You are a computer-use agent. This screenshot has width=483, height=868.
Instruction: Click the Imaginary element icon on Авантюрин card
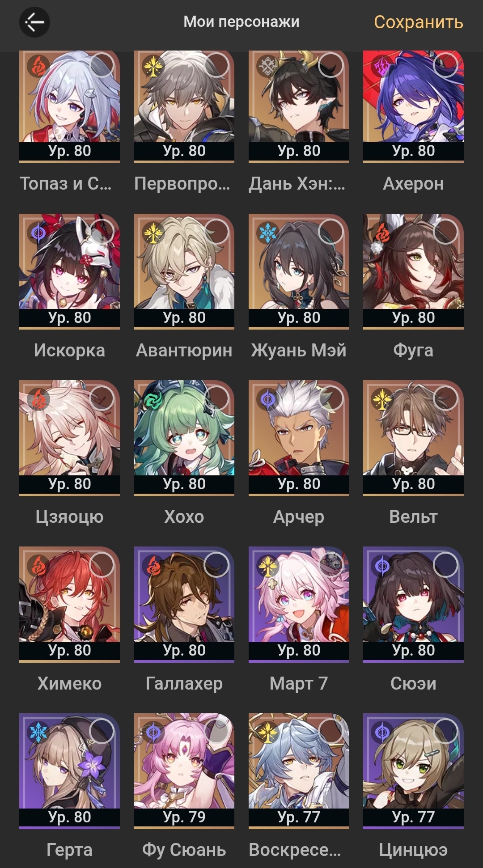153,233
